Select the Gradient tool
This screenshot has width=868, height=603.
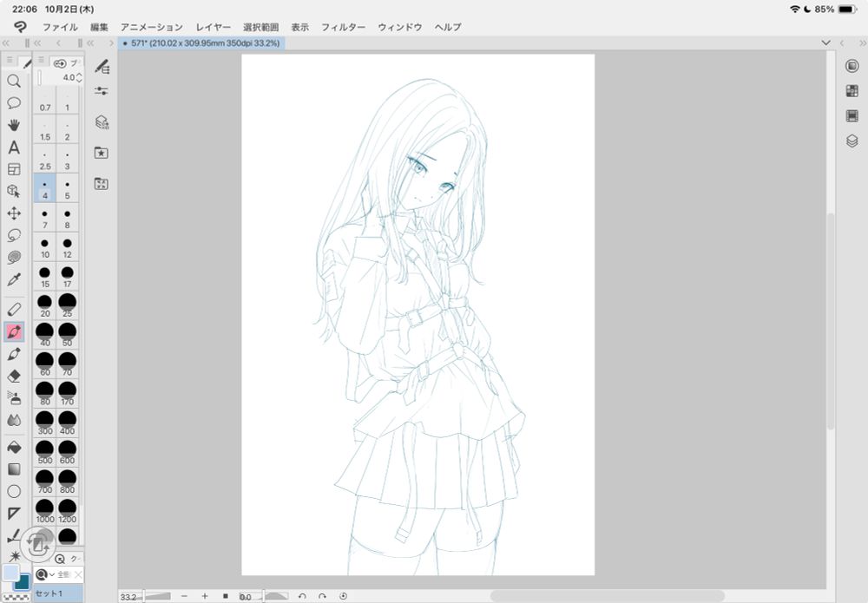click(14, 469)
